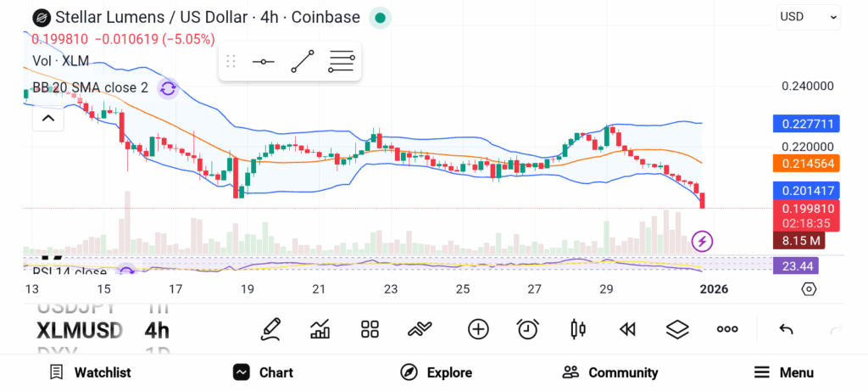
Task: Collapse the indicator legend chevron
Action: [x=48, y=119]
